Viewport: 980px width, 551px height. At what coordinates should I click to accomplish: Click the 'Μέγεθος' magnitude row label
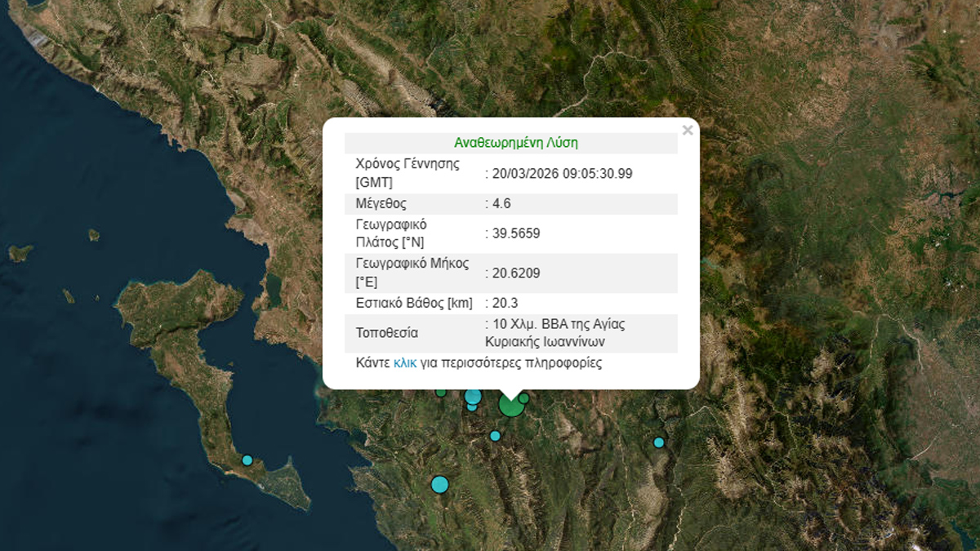click(x=381, y=203)
